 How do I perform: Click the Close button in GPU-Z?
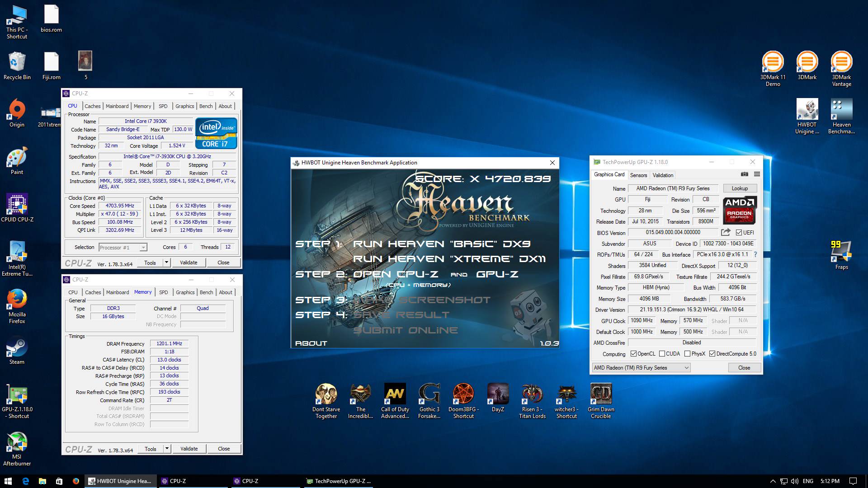tap(744, 368)
